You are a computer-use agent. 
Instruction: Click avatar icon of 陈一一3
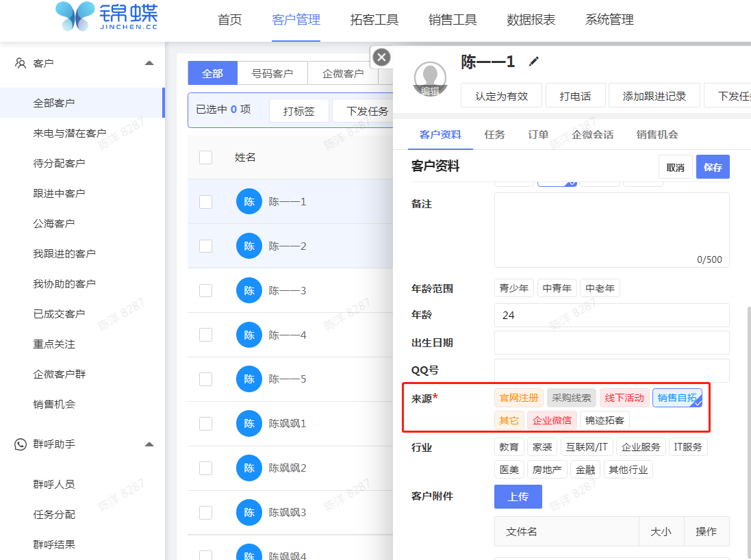[x=249, y=290]
